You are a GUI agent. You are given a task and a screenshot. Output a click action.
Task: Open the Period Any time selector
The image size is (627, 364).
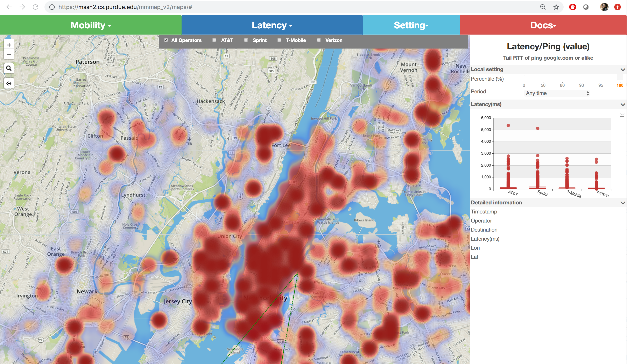click(557, 93)
